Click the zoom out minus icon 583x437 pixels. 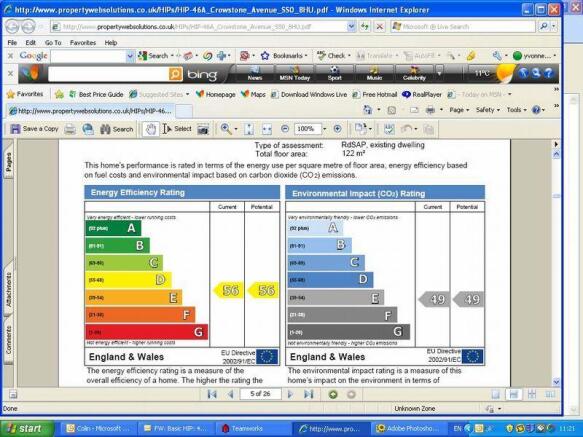click(x=285, y=129)
